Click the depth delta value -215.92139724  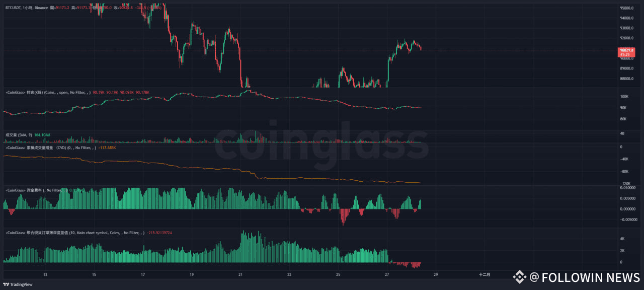click(x=159, y=233)
